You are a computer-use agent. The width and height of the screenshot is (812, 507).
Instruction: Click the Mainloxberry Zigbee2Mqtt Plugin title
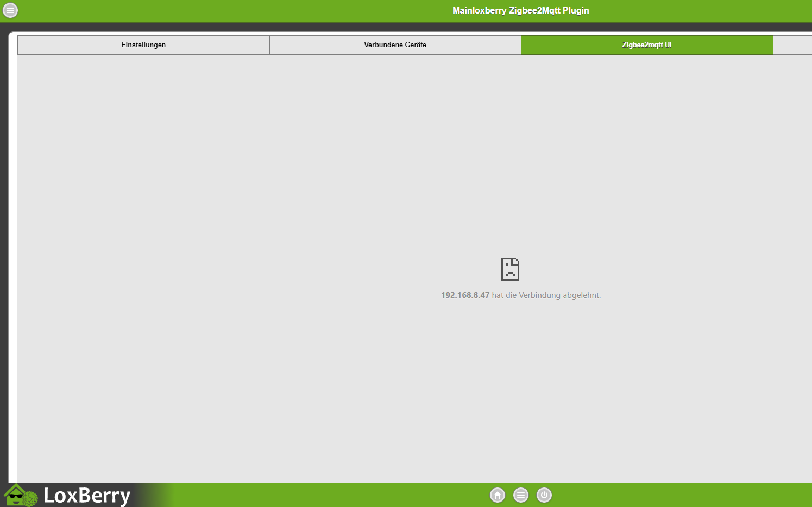pyautogui.click(x=521, y=10)
